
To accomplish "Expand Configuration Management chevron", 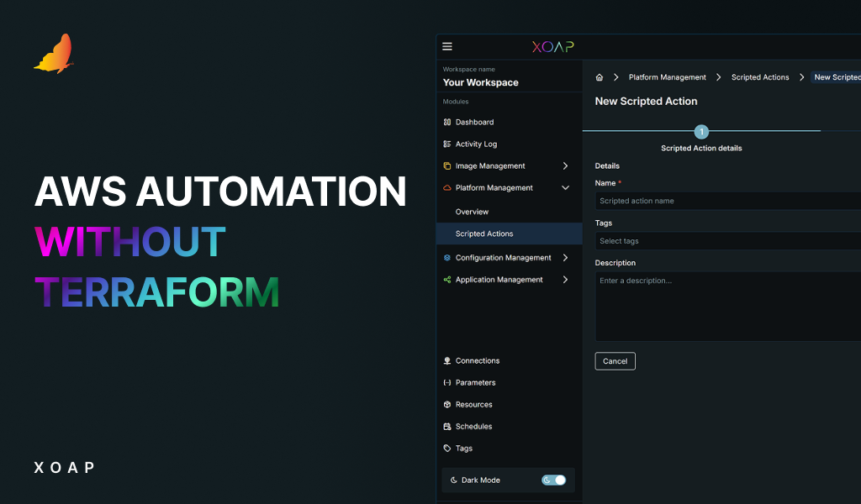I will pyautogui.click(x=567, y=257).
